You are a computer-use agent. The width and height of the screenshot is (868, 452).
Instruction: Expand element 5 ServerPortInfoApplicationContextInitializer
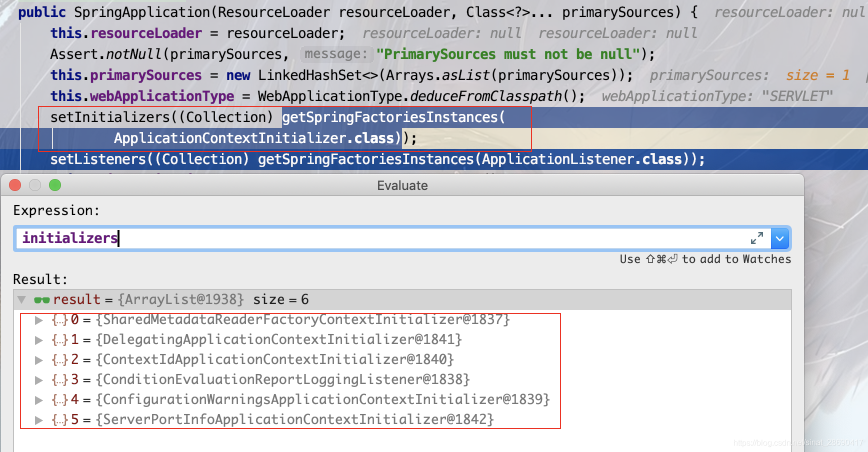click(x=38, y=420)
